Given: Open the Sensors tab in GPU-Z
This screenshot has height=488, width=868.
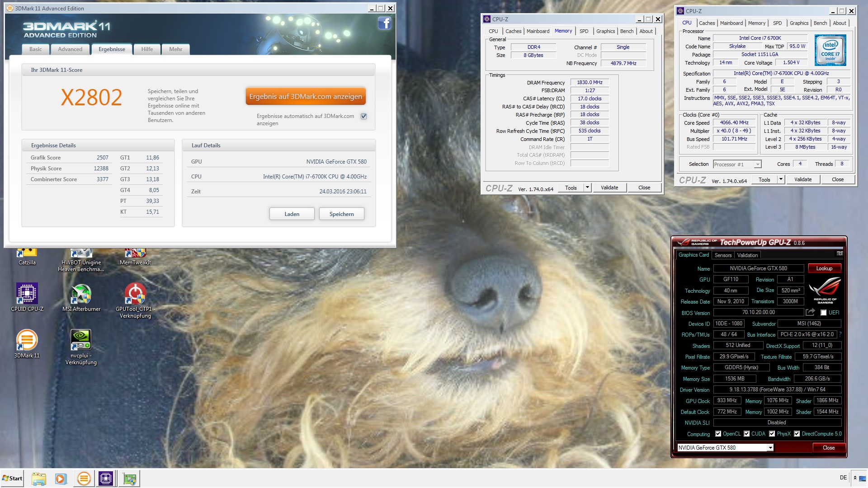Looking at the screenshot, I should pyautogui.click(x=723, y=255).
